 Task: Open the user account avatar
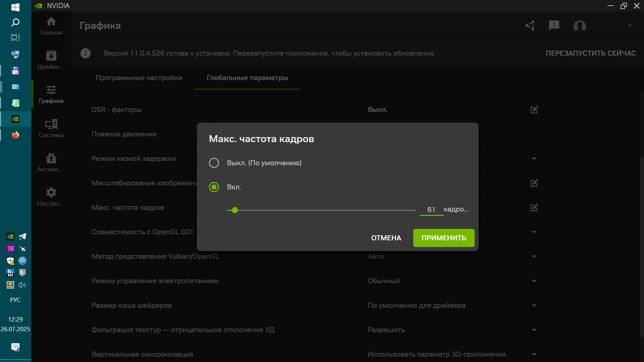tap(580, 26)
